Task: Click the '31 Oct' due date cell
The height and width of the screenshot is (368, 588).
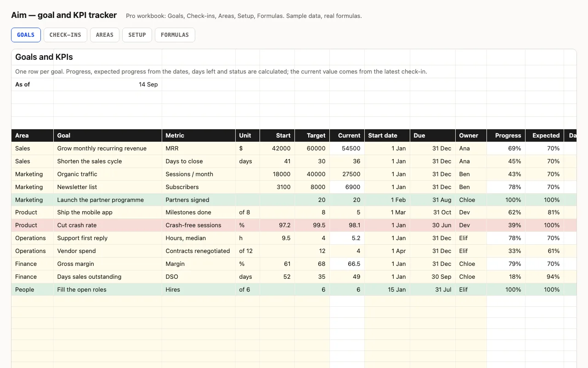Action: pyautogui.click(x=433, y=213)
